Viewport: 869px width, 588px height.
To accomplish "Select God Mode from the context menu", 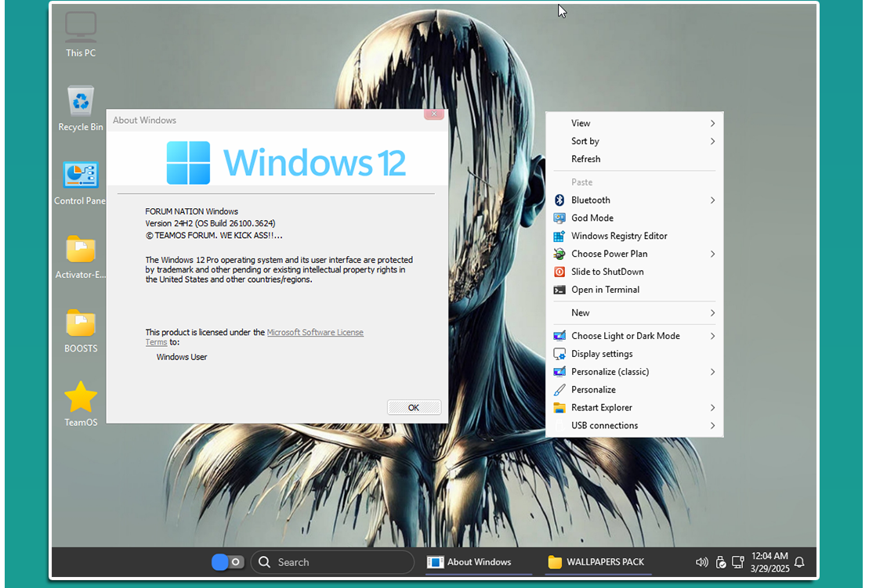I will pyautogui.click(x=592, y=218).
